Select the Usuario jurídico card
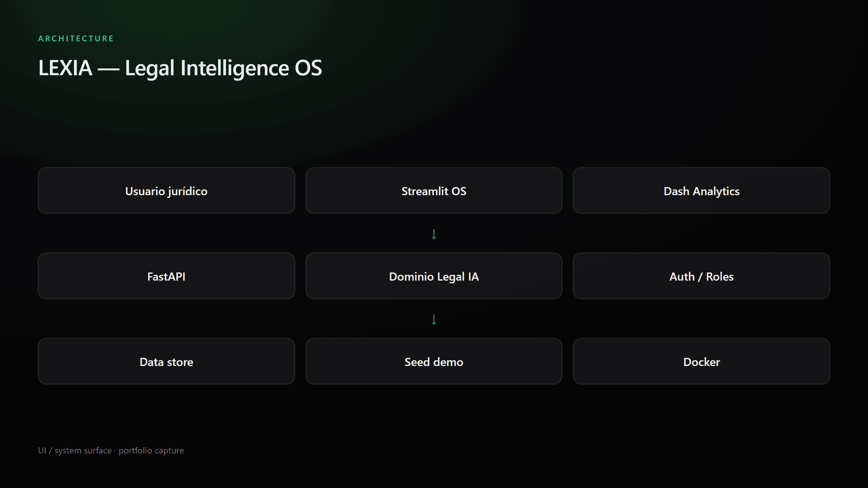 coord(166,191)
